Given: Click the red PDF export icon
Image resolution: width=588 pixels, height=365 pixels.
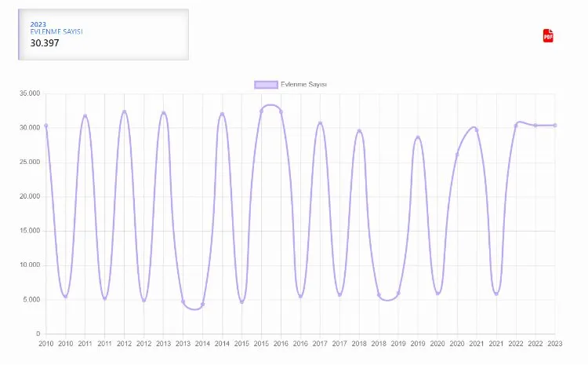Looking at the screenshot, I should 548,35.
